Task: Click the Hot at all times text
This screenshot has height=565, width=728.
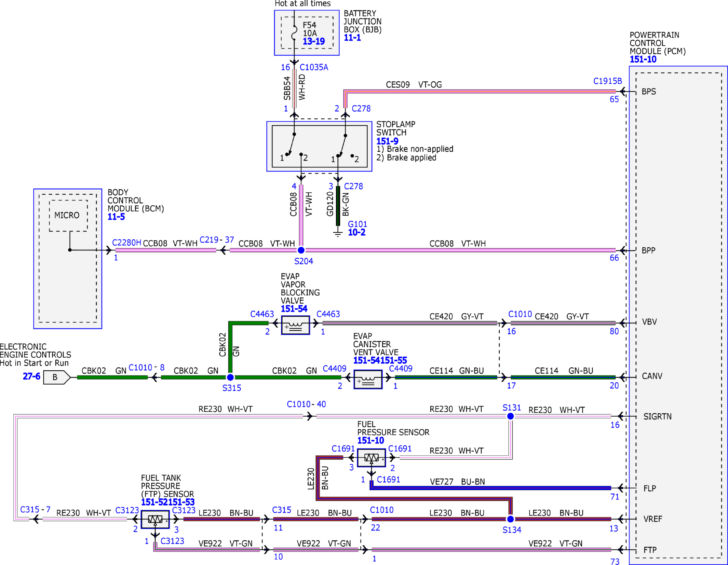Action: pos(302,4)
